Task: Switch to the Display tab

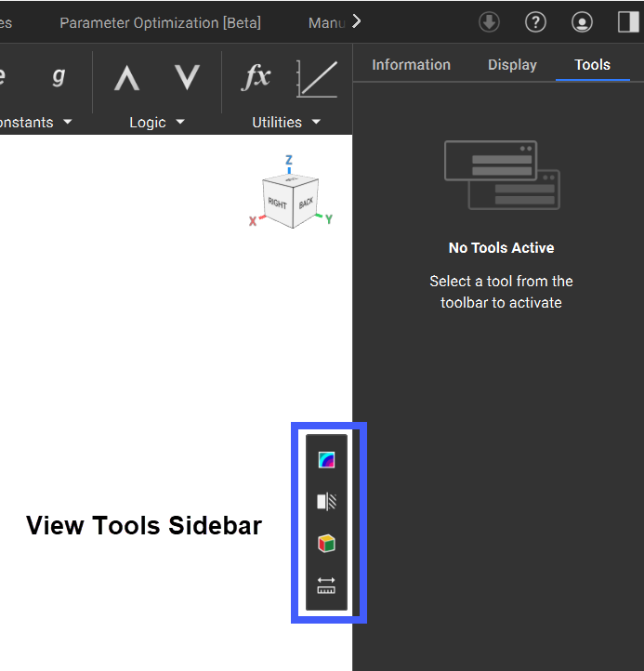Action: pos(512,65)
